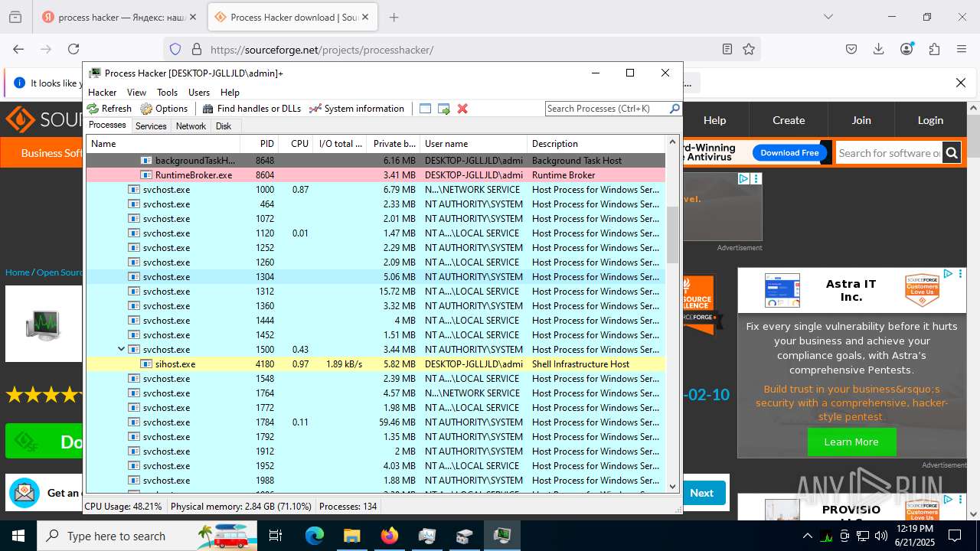Sort by the CPU column header
Viewport: 980px width, 551px height.
point(296,144)
